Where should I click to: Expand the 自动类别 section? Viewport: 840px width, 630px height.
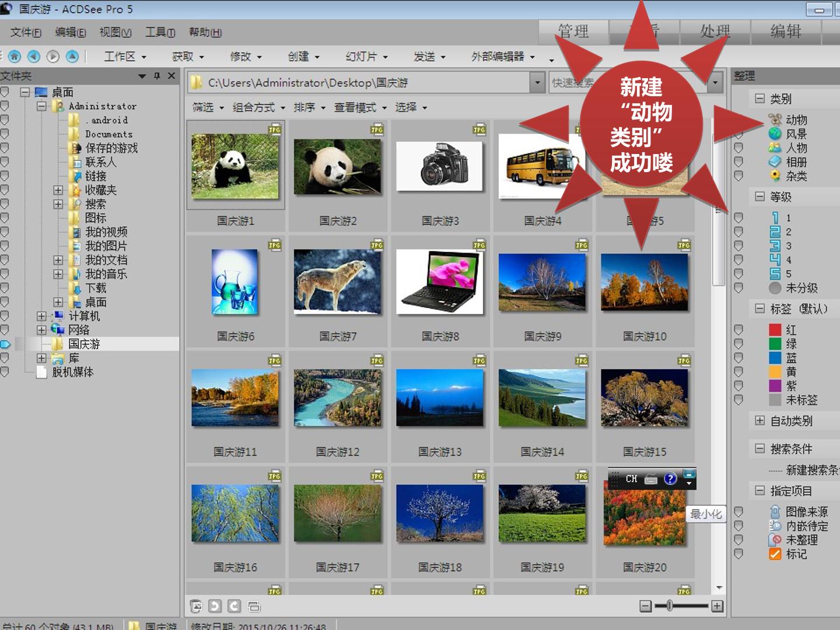click(759, 421)
